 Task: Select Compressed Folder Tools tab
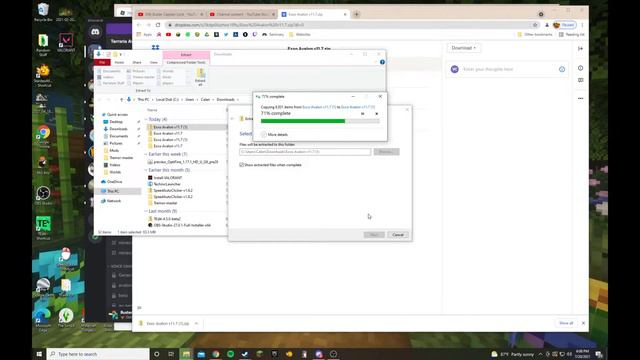[186, 62]
